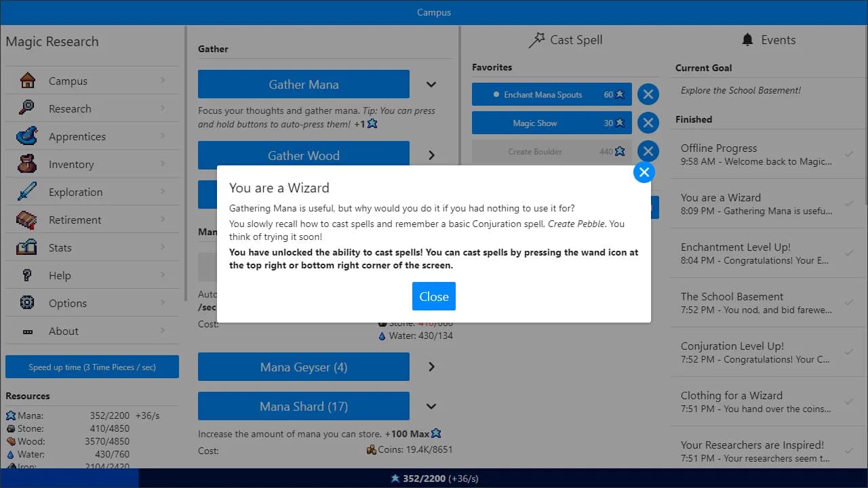This screenshot has width=868, height=488.
Task: Select the Apprentices wizard hat icon
Action: point(27,136)
